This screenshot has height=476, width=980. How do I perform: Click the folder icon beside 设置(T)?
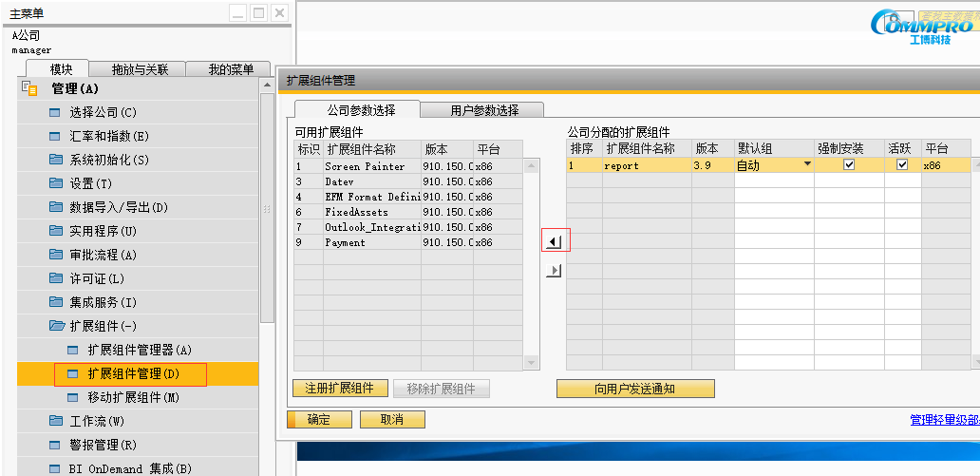point(56,183)
